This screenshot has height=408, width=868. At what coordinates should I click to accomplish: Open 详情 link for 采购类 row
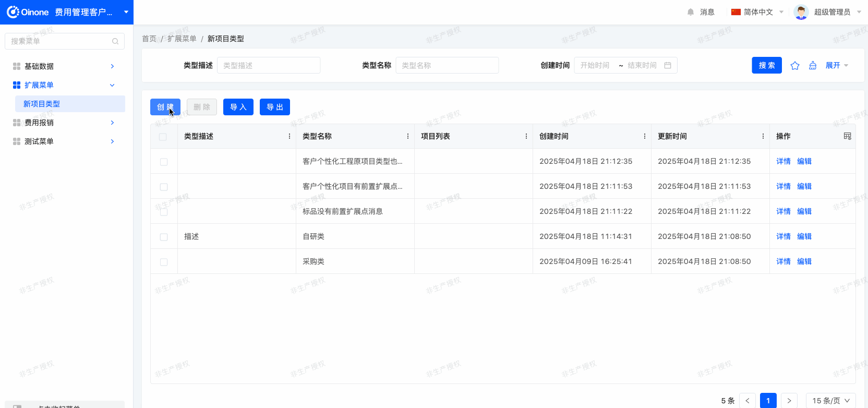click(783, 261)
